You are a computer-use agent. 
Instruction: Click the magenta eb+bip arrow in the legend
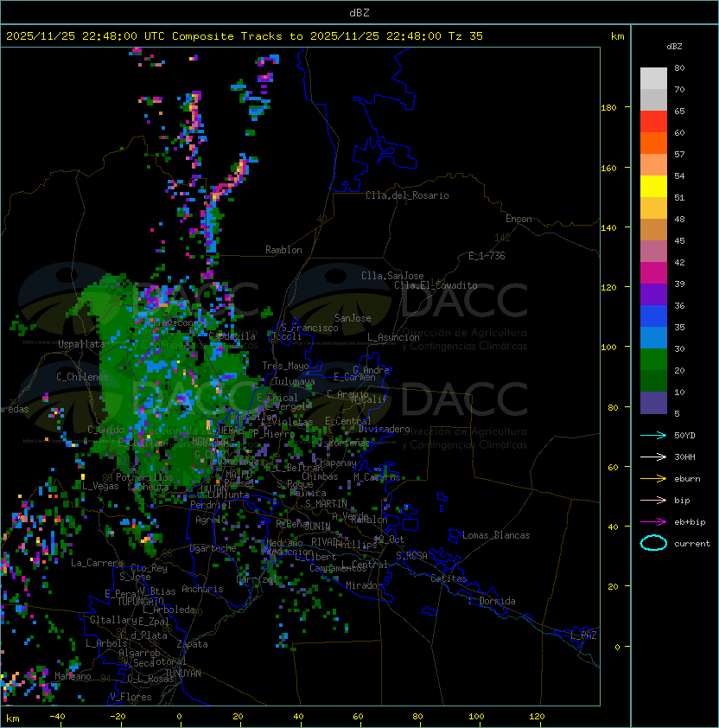tap(653, 522)
